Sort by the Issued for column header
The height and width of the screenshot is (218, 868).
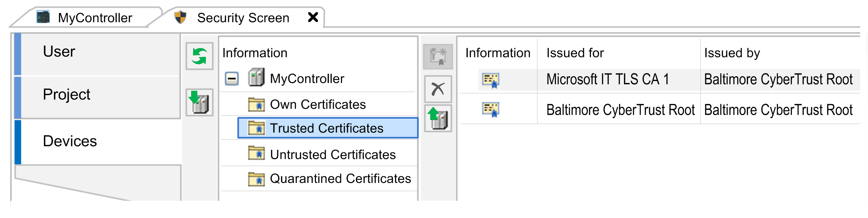click(575, 53)
